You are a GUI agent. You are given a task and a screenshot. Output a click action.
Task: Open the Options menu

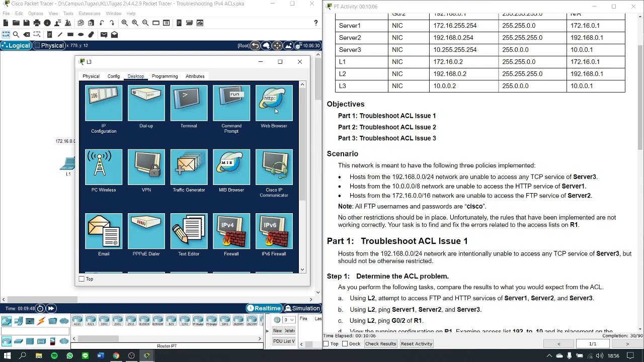pos(35,14)
